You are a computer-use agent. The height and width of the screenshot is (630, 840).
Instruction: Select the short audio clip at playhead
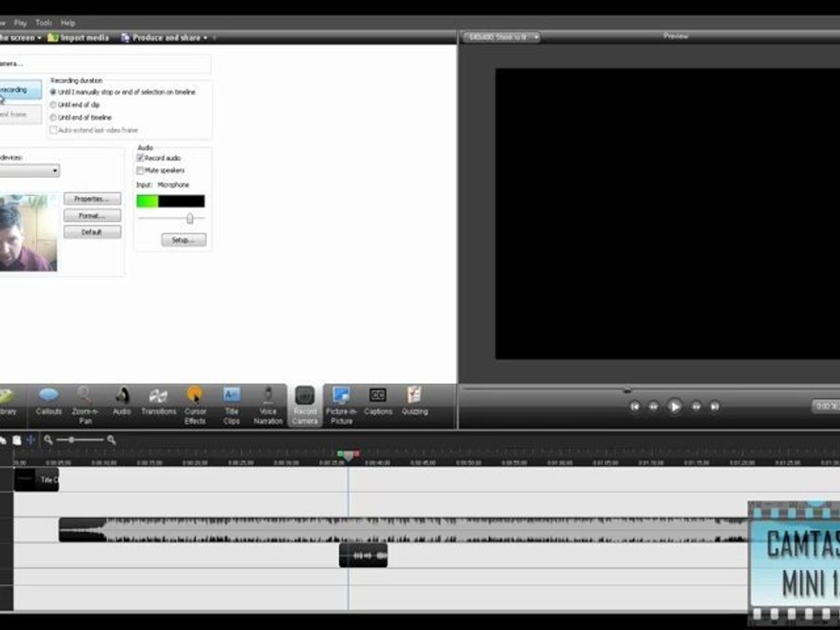363,555
